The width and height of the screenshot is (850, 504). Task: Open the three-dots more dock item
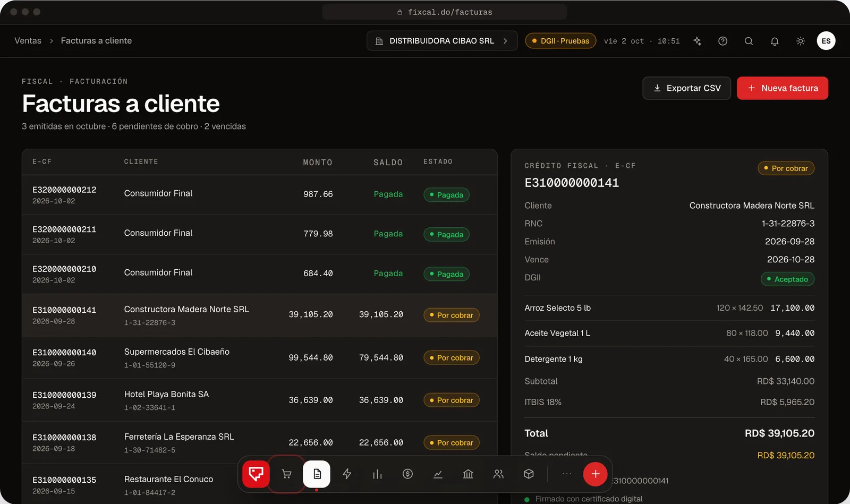coord(567,474)
